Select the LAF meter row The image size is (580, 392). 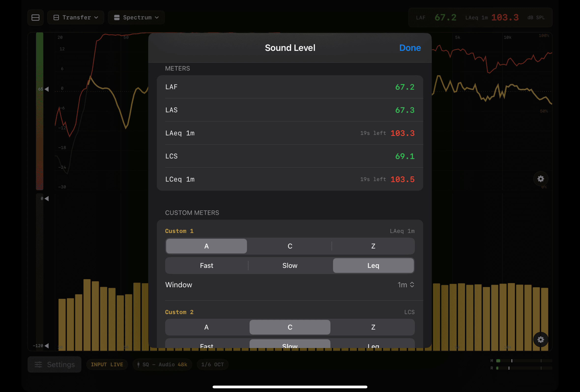pos(290,87)
